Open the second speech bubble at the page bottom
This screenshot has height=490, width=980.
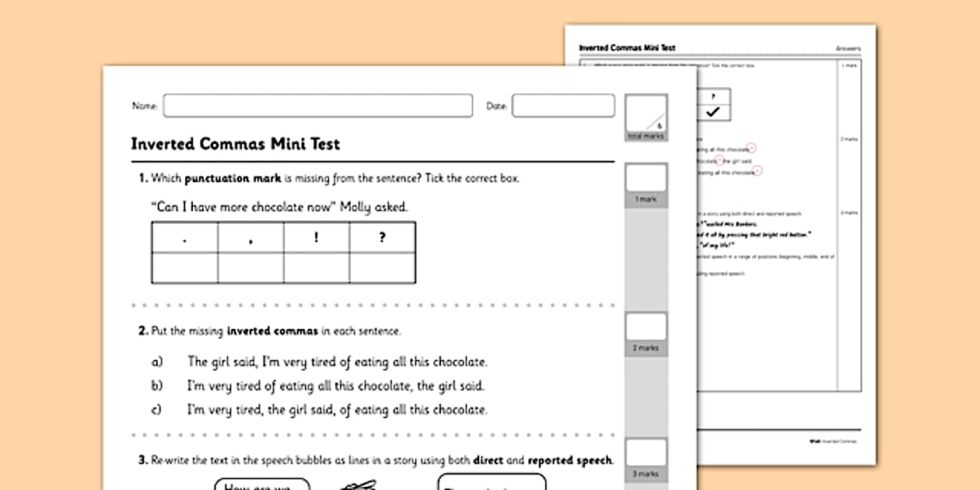[492, 484]
